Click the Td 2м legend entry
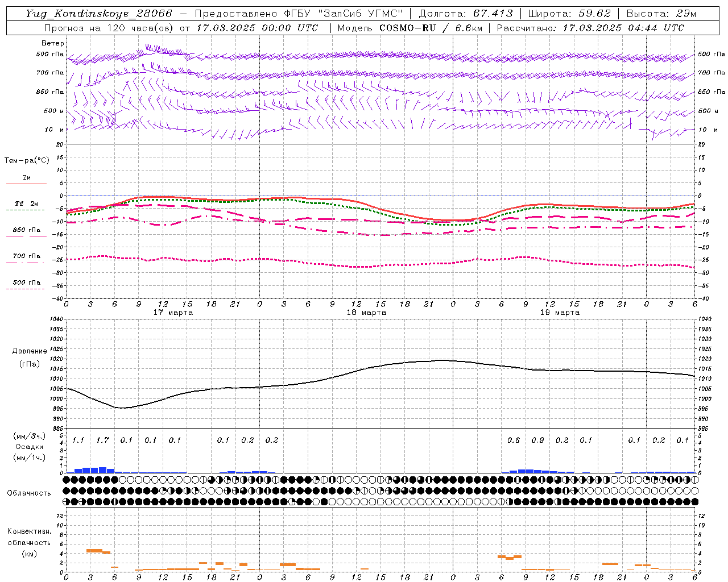The image size is (728, 582). point(26,203)
